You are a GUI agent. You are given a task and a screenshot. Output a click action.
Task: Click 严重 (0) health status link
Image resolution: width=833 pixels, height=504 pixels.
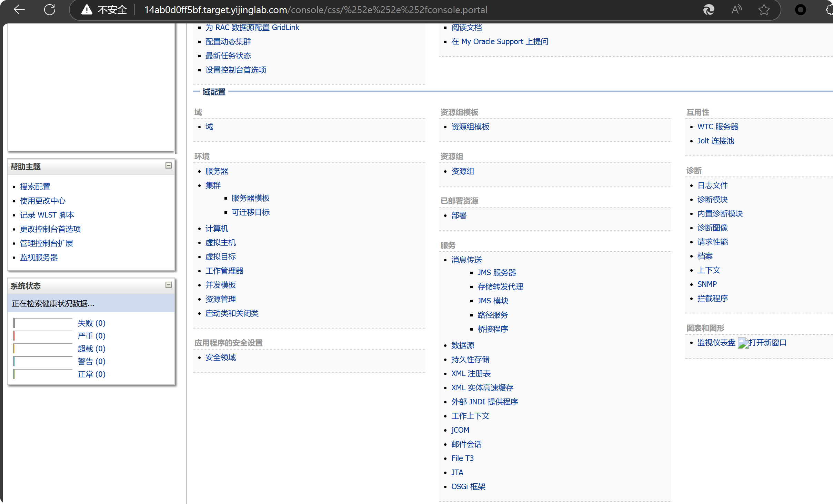tap(91, 336)
